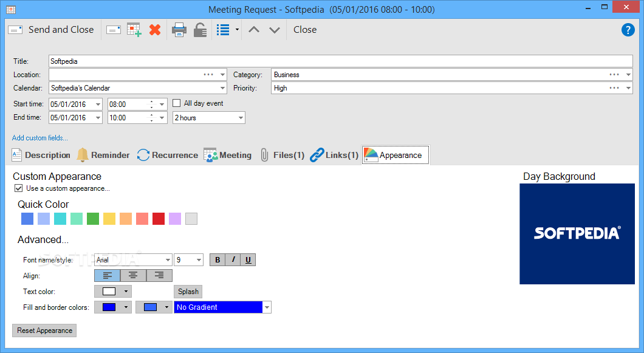
Task: Open the Arial font name dropdown
Action: click(168, 259)
